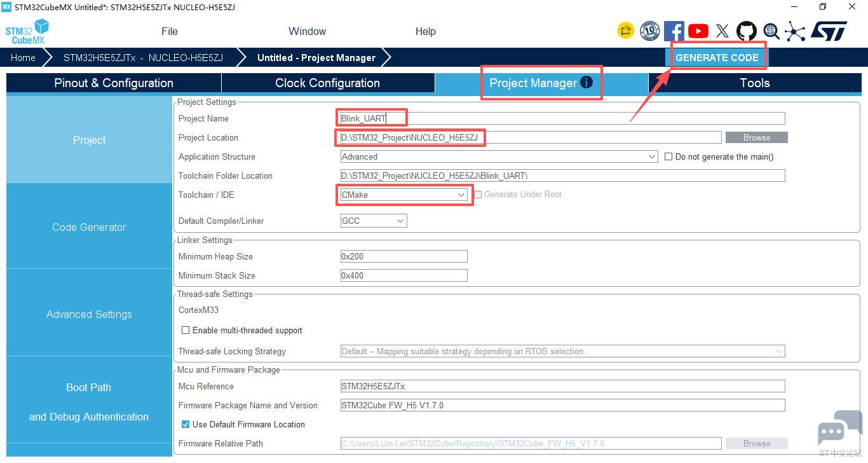Expand the Application Structure Advanced dropdown

click(x=499, y=156)
